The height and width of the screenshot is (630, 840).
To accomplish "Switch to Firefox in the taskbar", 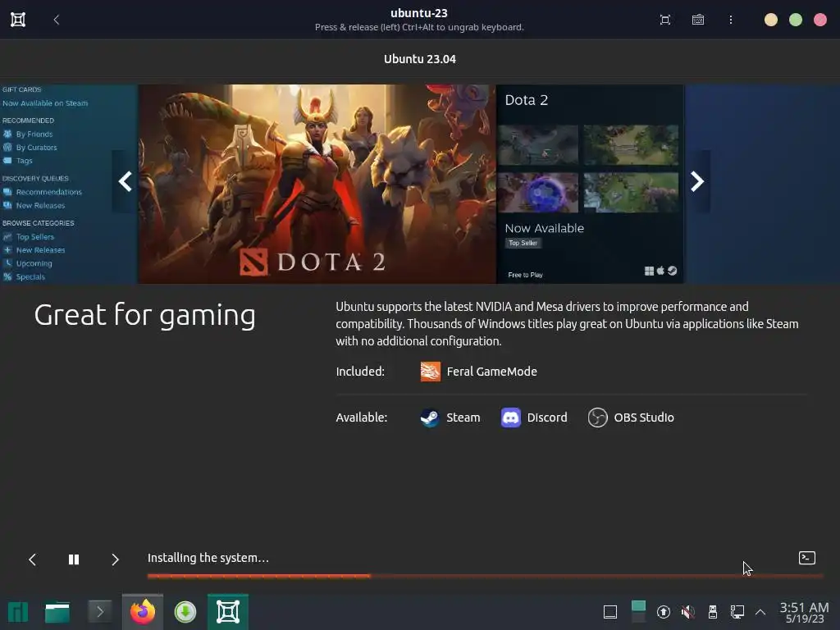I will [x=143, y=612].
